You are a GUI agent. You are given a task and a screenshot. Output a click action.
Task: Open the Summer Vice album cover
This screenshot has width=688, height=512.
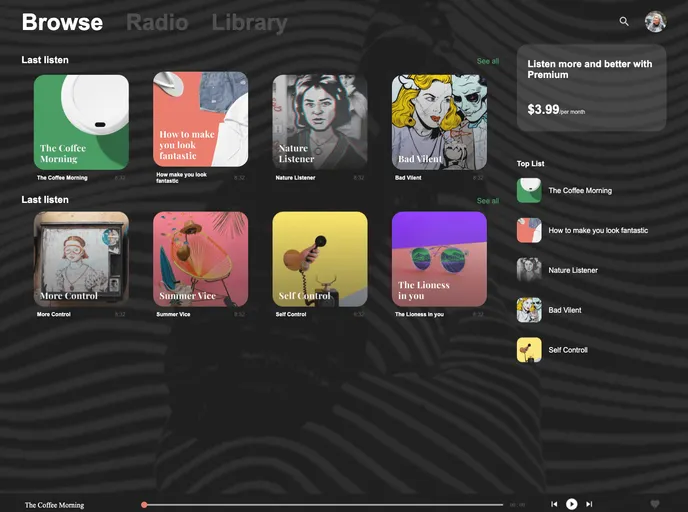coord(201,259)
